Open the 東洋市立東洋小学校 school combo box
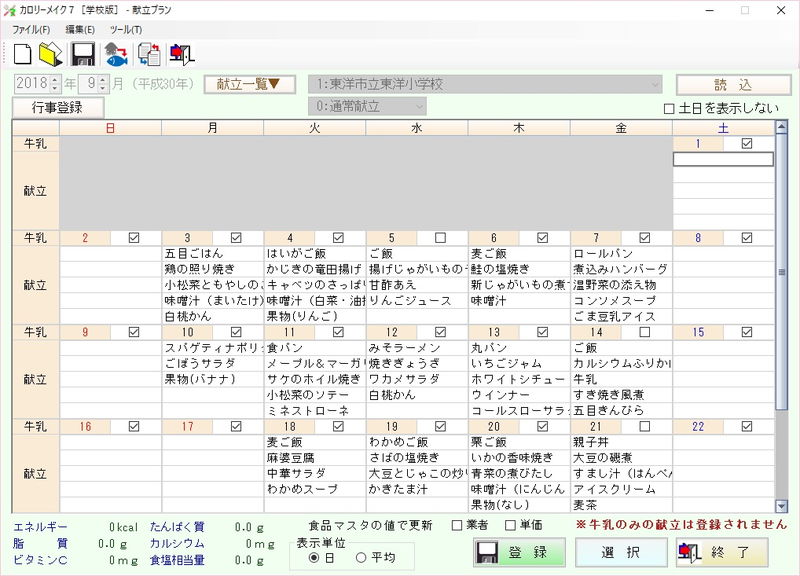Image resolution: width=800 pixels, height=576 pixels. coord(485,84)
